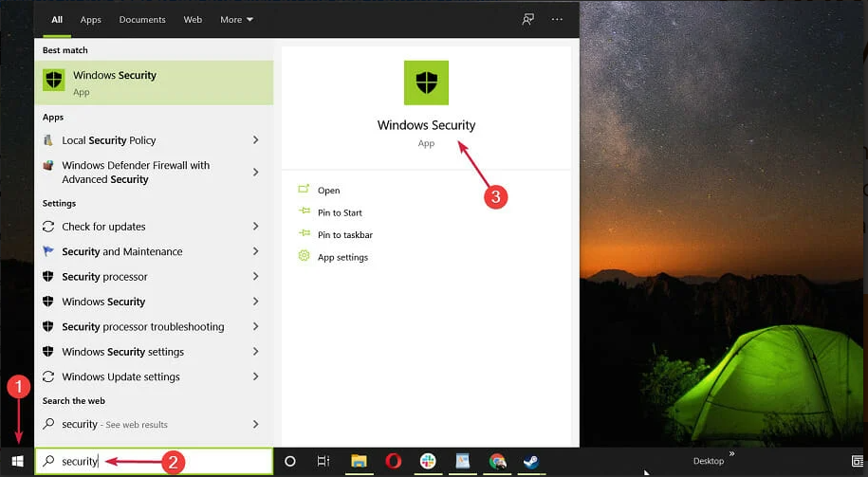This screenshot has width=868, height=477.
Task: Launch Steam from the taskbar
Action: pyautogui.click(x=531, y=462)
